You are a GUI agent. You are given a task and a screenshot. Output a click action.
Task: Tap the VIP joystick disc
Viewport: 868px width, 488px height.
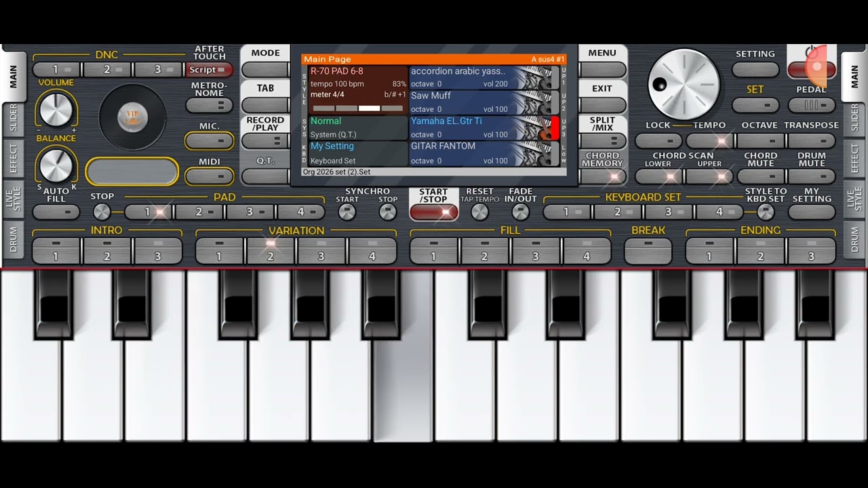click(132, 118)
